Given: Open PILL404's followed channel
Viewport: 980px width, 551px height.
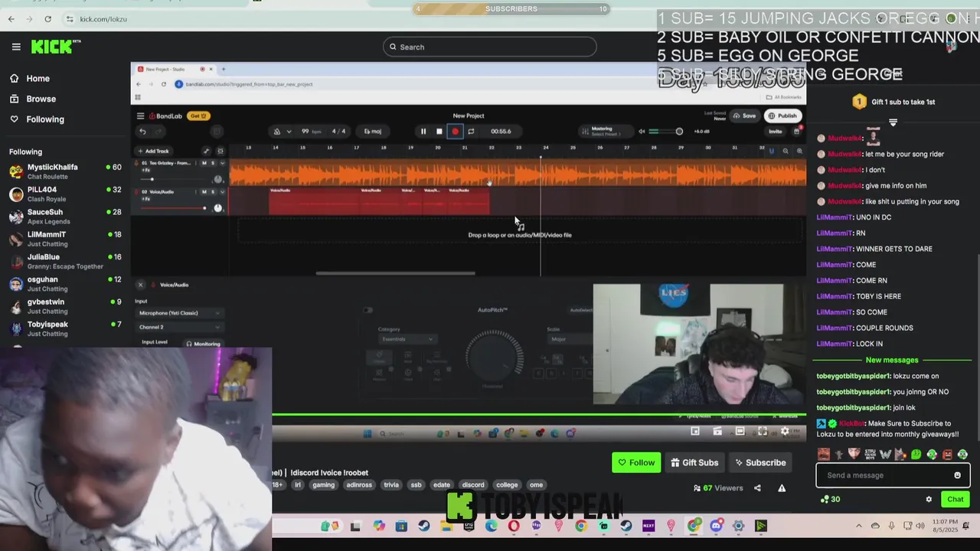Looking at the screenshot, I should point(65,194).
